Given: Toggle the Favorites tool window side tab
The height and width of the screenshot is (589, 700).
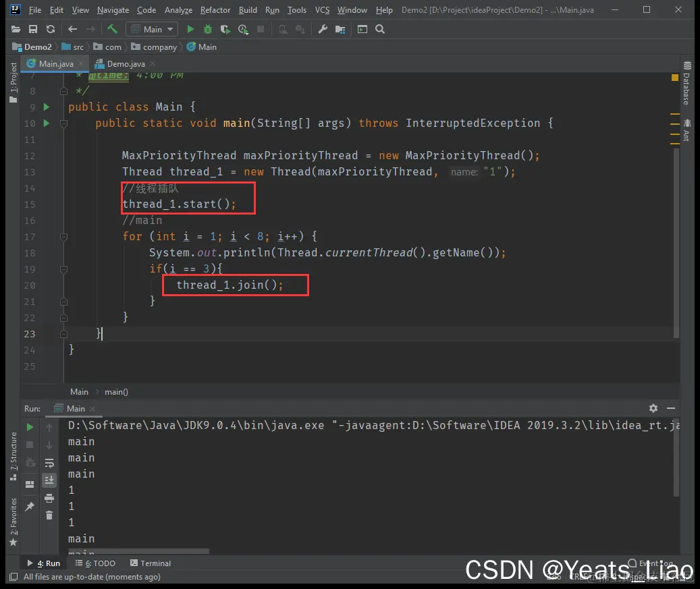Looking at the screenshot, I should coord(14,522).
